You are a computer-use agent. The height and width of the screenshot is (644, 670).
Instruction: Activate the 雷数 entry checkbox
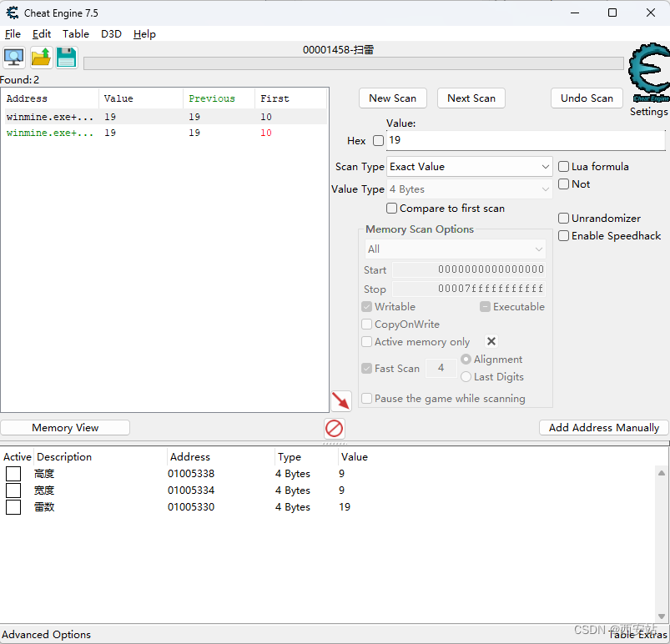tap(13, 507)
